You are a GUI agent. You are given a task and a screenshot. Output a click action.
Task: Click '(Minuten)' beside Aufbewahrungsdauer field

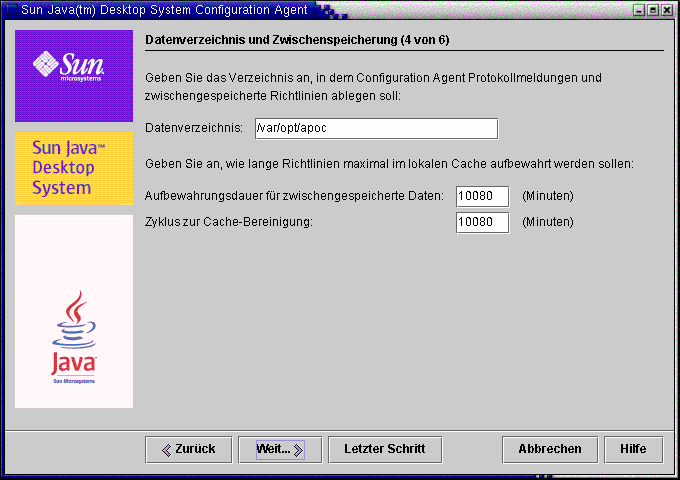tap(548, 196)
